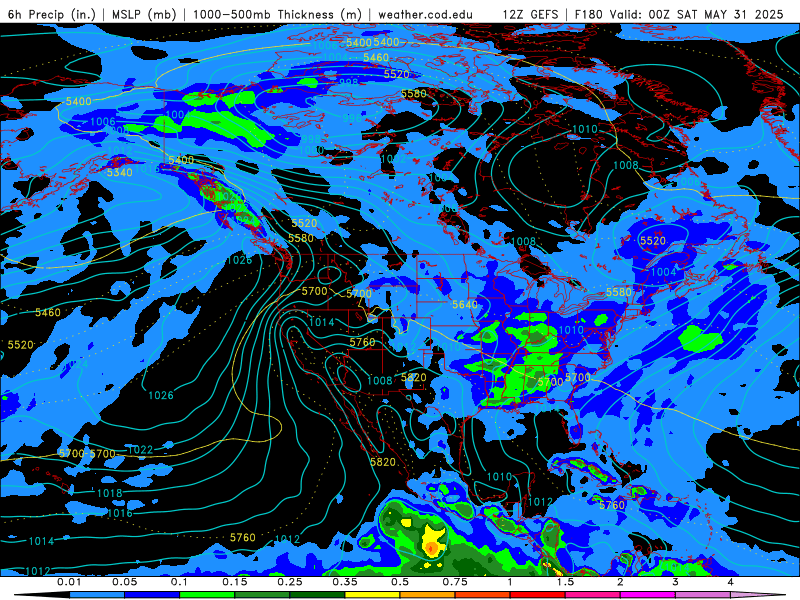Click the yellow 0.35 legend swatch
800x600 pixels.
372,595
